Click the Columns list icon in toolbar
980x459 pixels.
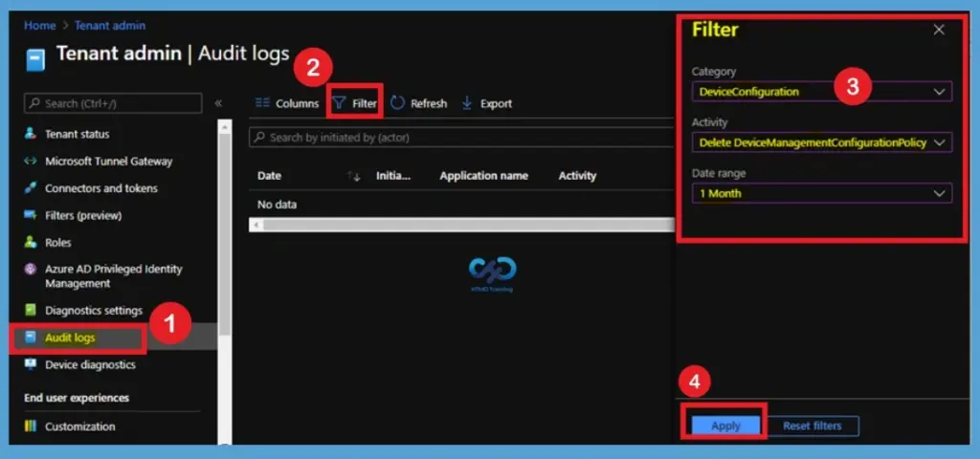pyautogui.click(x=262, y=103)
